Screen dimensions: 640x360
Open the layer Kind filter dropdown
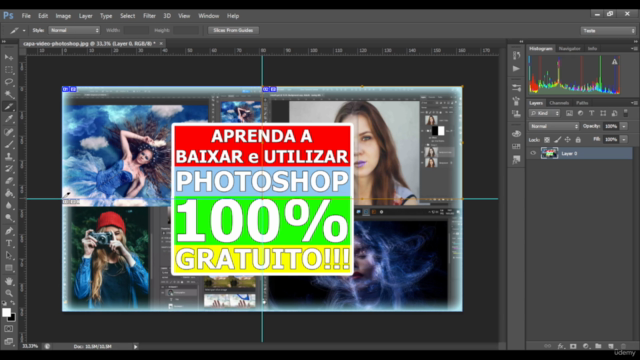pos(544,113)
